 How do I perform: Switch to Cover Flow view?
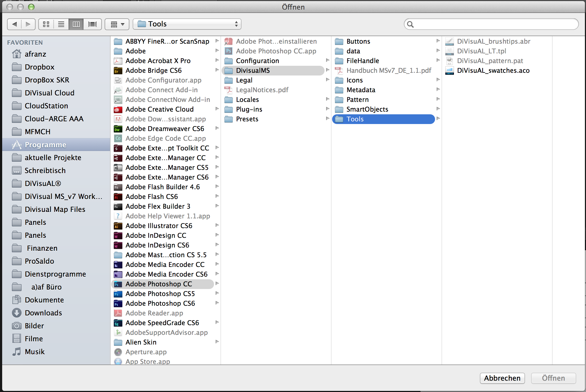[x=92, y=24]
